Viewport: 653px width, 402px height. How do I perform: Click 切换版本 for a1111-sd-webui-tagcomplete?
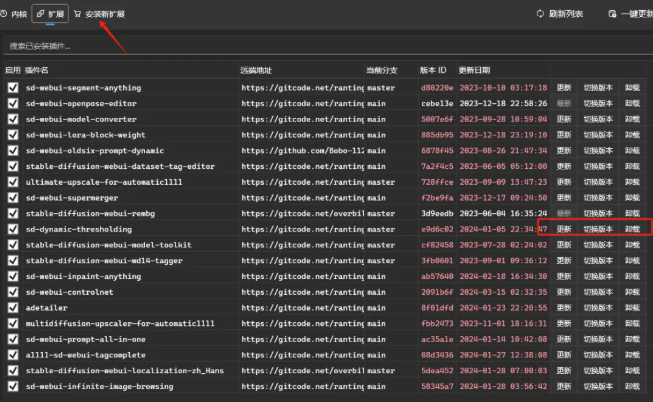[x=598, y=355]
